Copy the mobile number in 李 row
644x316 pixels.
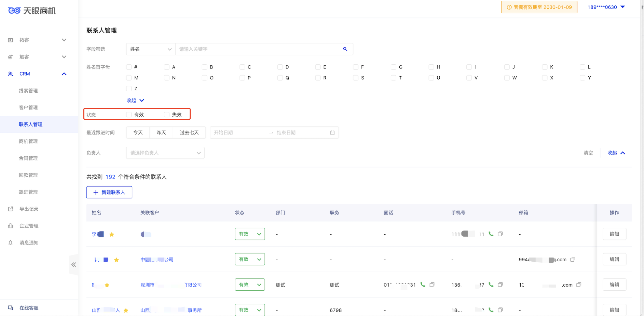pyautogui.click(x=500, y=234)
